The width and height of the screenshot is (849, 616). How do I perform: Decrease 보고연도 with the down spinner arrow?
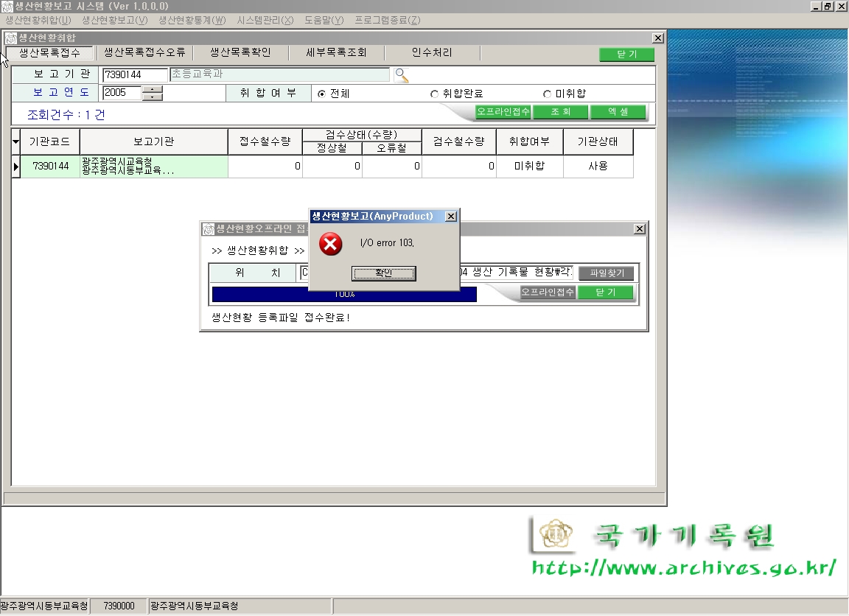click(152, 97)
